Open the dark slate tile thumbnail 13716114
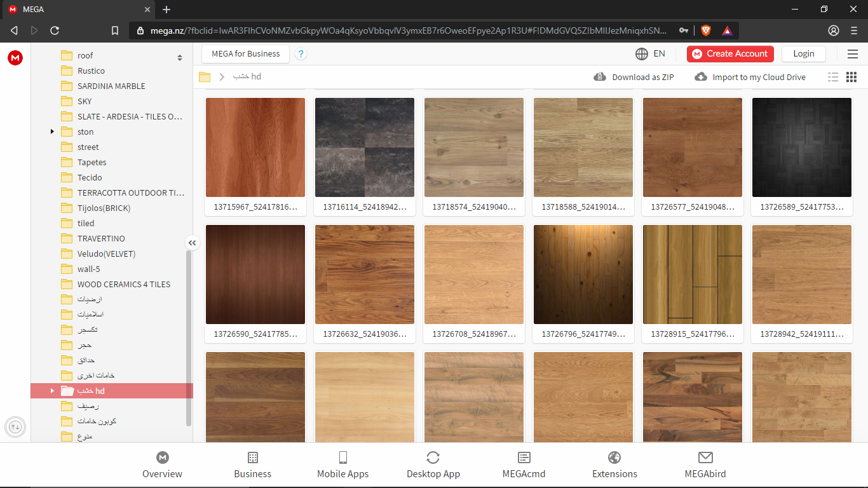 tap(364, 147)
